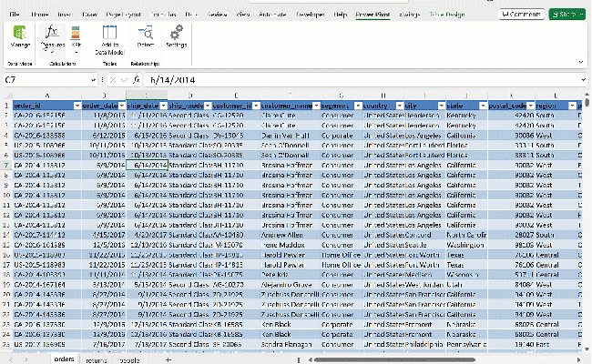Open the customer_id filter dropdown

(x=256, y=106)
